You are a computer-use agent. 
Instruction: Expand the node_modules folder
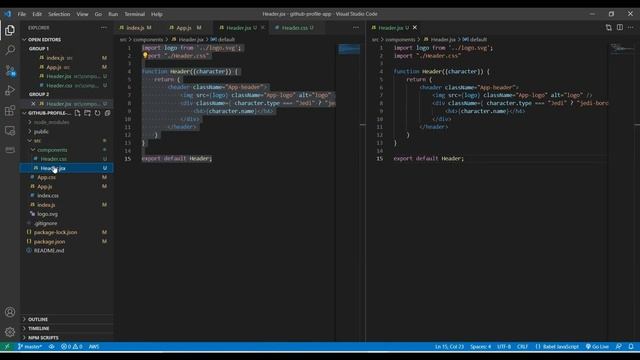[51, 122]
